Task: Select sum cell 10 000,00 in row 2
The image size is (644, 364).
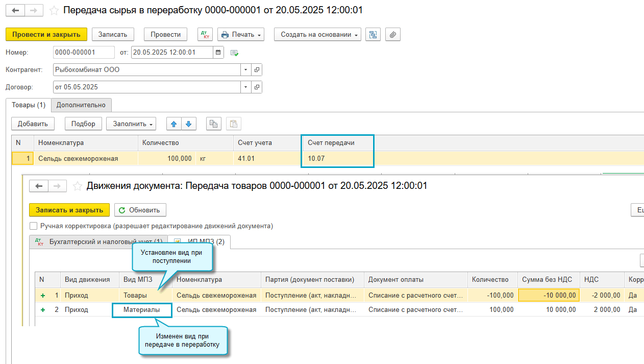Action: tap(549, 310)
